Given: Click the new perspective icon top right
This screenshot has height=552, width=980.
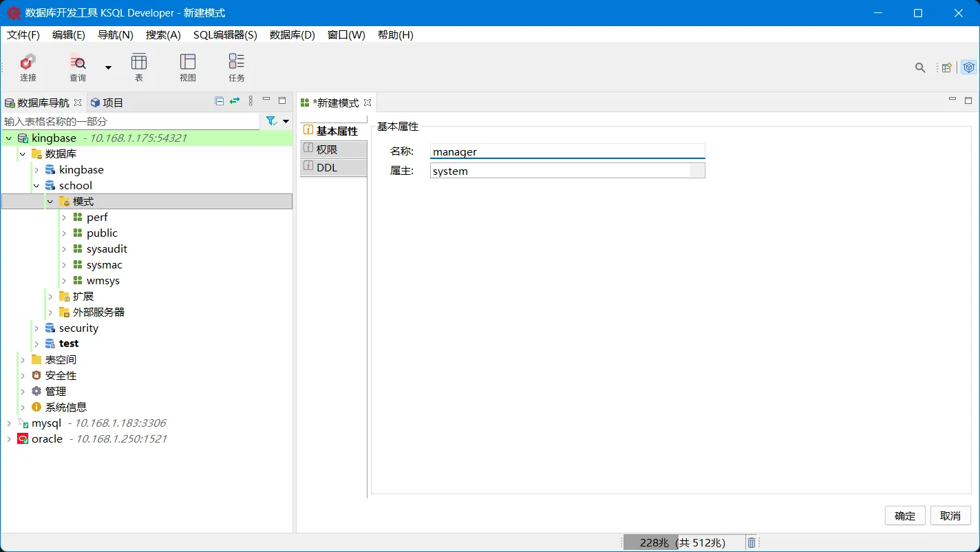Looking at the screenshot, I should pyautogui.click(x=946, y=67).
